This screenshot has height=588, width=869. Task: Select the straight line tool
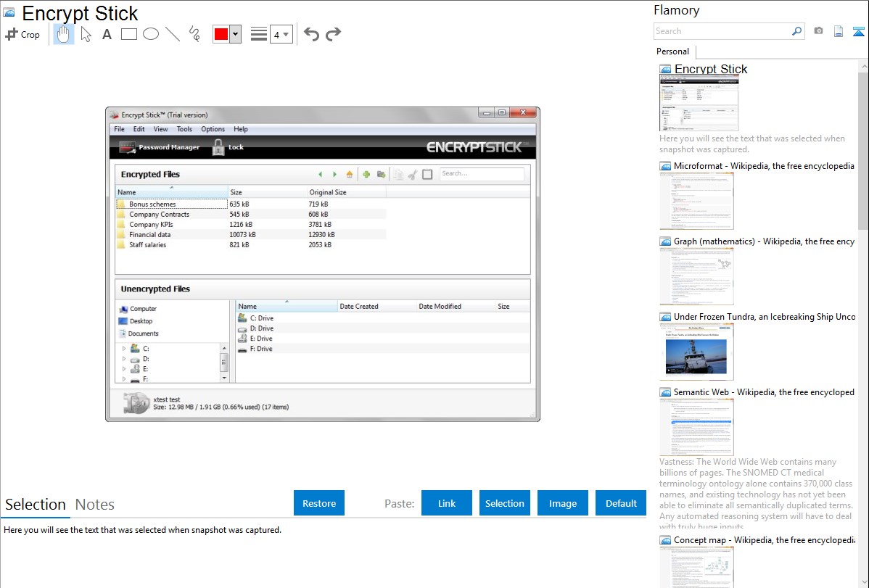(173, 34)
